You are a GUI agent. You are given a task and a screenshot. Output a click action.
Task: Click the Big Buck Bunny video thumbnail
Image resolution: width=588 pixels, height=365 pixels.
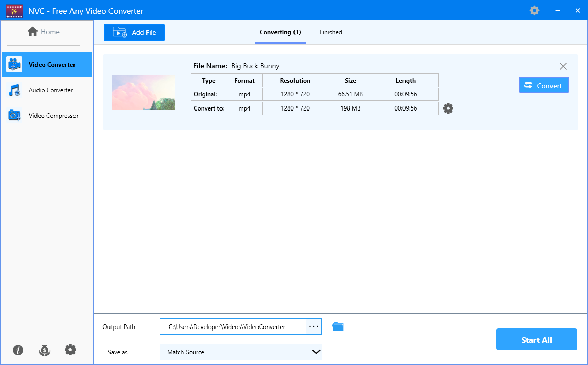[143, 92]
